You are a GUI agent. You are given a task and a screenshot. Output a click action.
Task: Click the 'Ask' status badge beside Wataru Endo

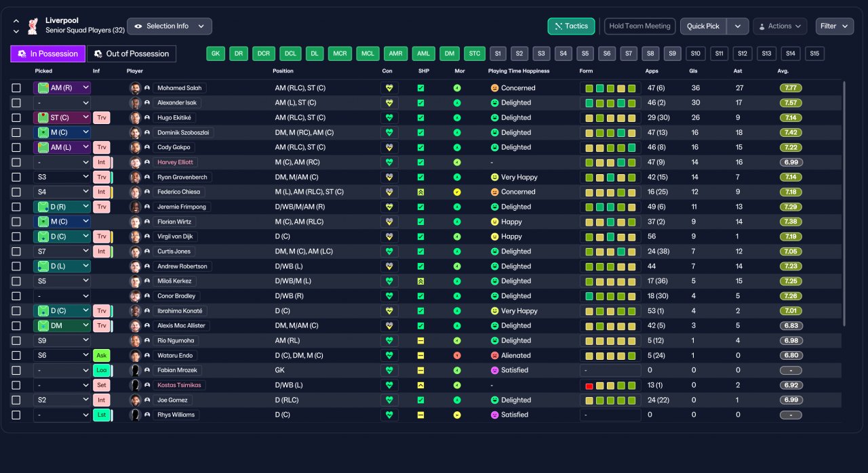click(x=102, y=356)
